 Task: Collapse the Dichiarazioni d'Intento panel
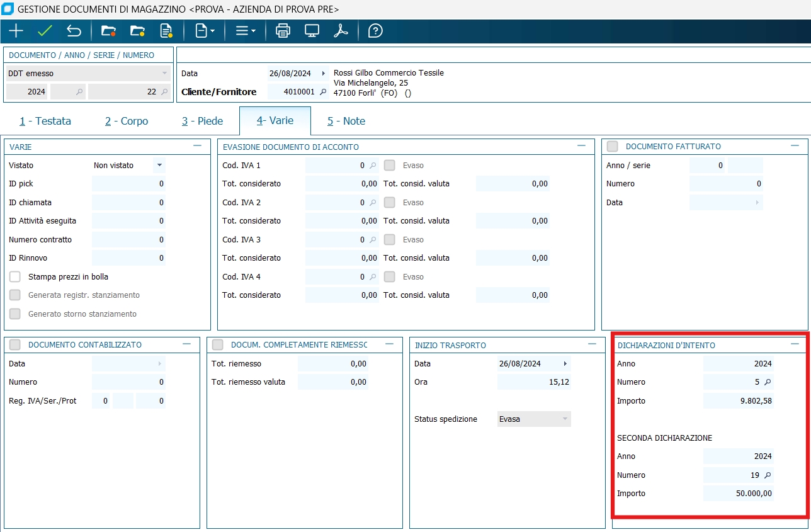click(795, 344)
